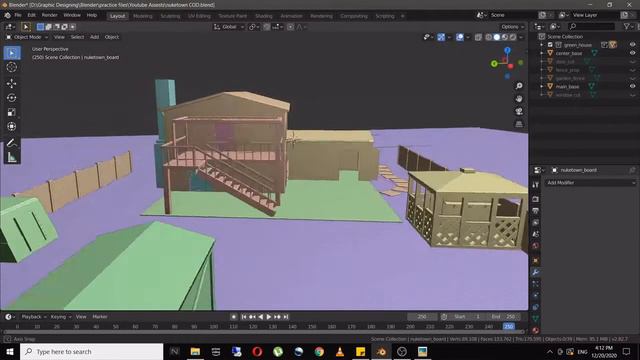Select the Measure tool
This screenshot has width=640, height=360.
12,157
